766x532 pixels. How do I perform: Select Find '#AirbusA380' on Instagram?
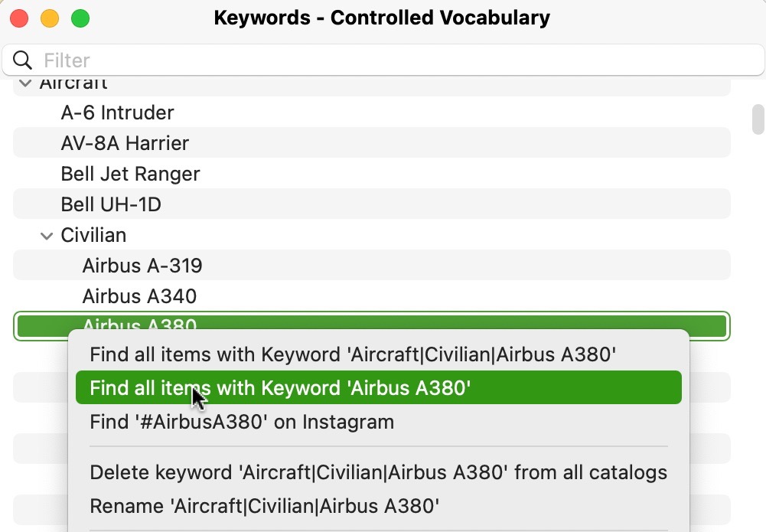coord(242,422)
